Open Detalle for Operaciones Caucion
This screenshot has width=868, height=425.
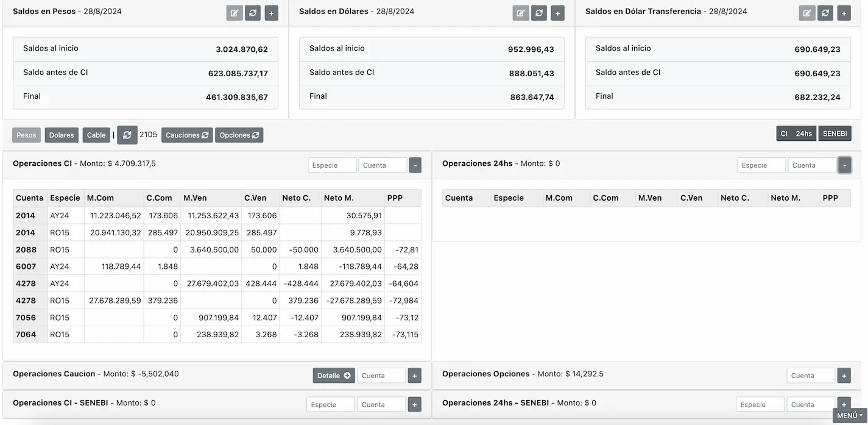(x=334, y=376)
